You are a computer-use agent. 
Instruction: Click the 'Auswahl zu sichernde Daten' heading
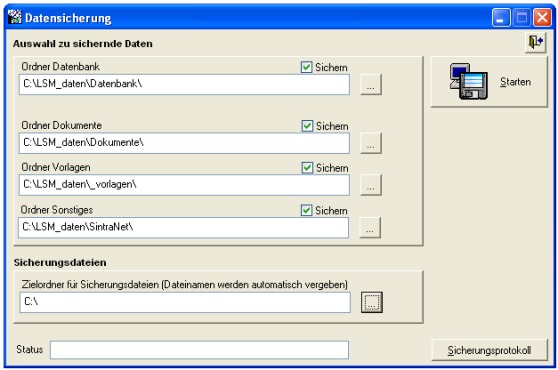coord(83,44)
